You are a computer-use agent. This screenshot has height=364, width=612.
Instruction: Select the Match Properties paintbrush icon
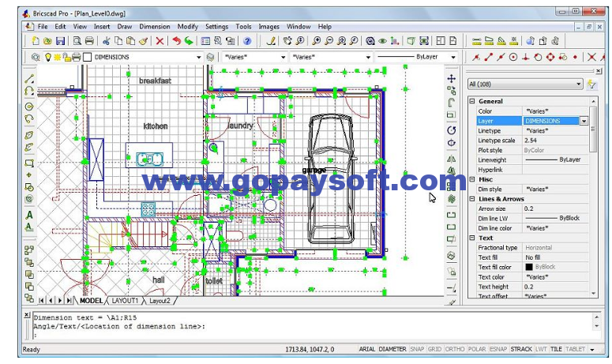coord(143,41)
